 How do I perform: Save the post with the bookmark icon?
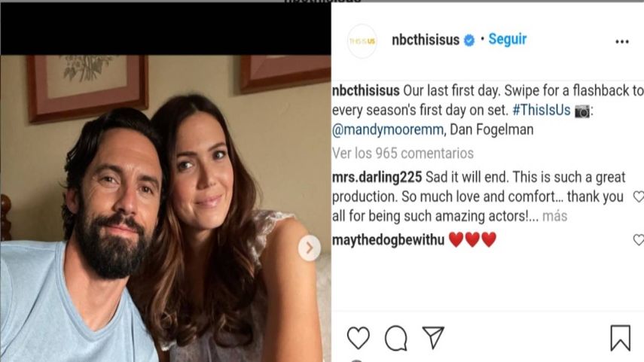coord(620,339)
